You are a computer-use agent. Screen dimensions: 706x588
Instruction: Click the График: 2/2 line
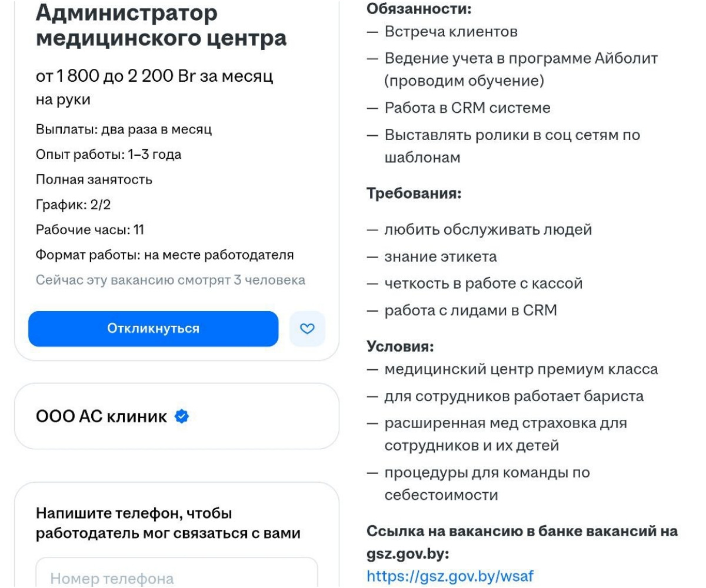coord(69,205)
